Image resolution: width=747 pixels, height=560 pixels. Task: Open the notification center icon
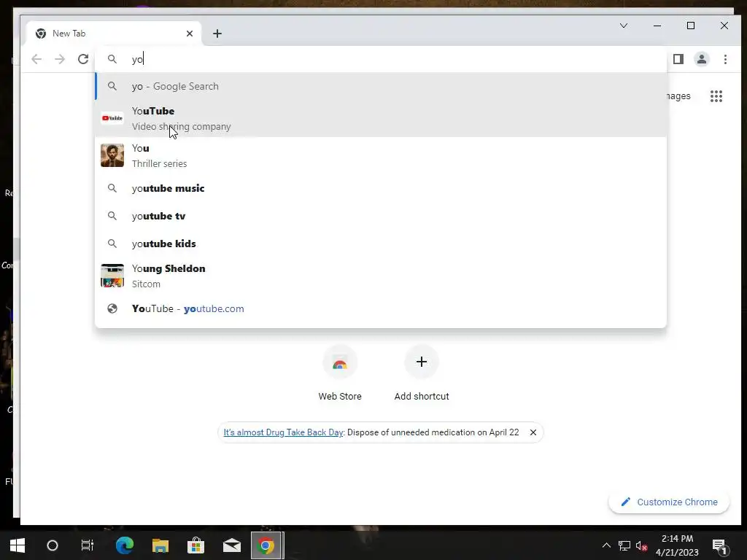pos(719,545)
